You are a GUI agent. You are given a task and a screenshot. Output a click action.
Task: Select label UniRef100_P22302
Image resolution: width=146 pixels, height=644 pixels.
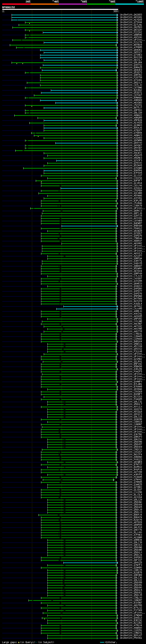coord(131,32)
